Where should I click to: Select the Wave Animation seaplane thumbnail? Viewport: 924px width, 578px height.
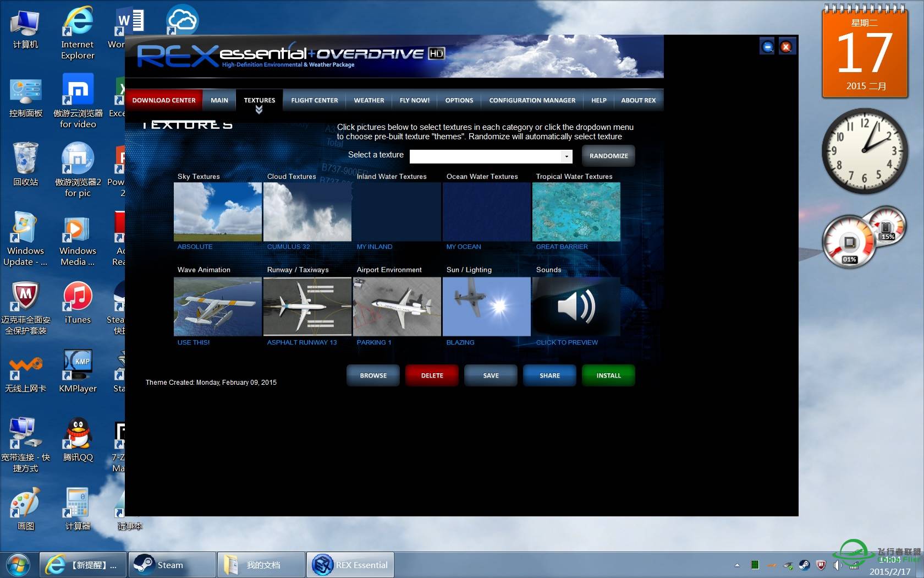tap(218, 307)
